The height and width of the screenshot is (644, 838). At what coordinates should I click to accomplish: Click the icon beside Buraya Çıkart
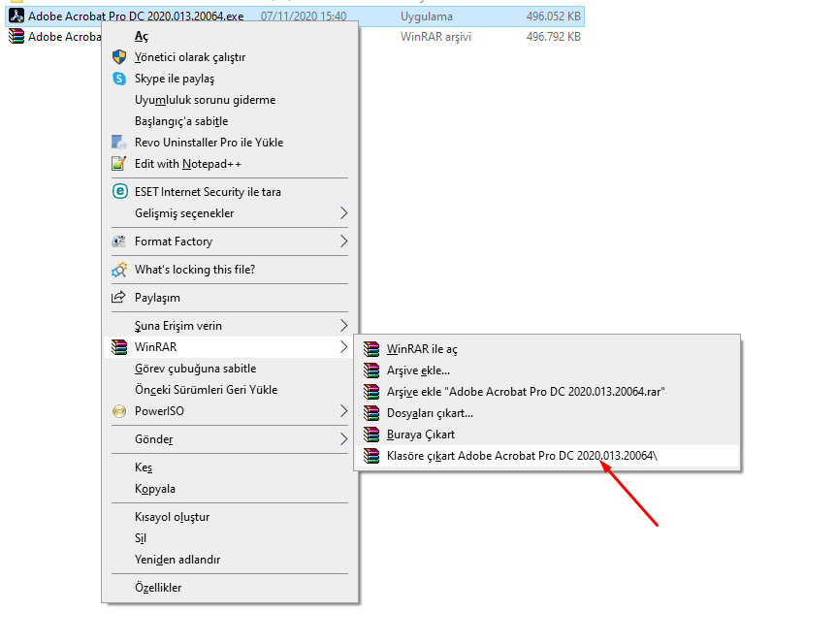(371, 435)
